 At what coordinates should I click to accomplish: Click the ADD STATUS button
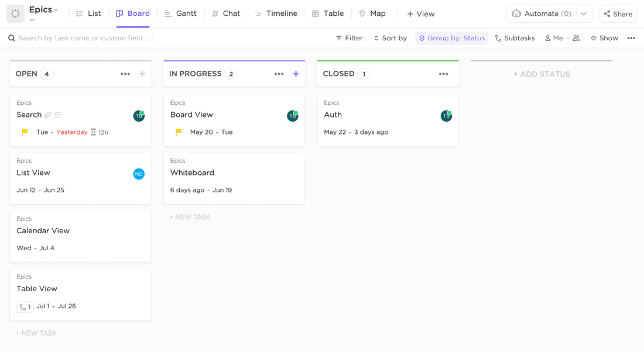tap(542, 74)
